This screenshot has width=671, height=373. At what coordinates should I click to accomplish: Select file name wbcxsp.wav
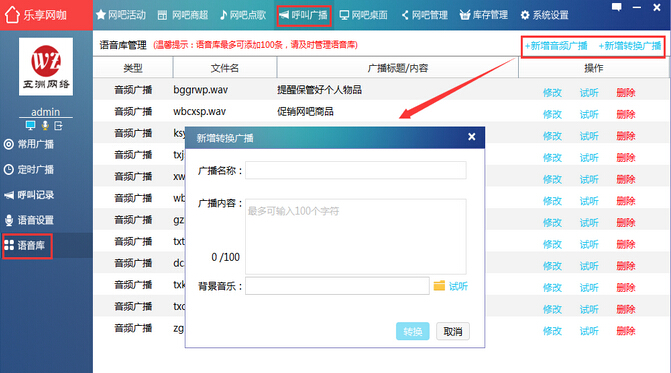(x=199, y=112)
